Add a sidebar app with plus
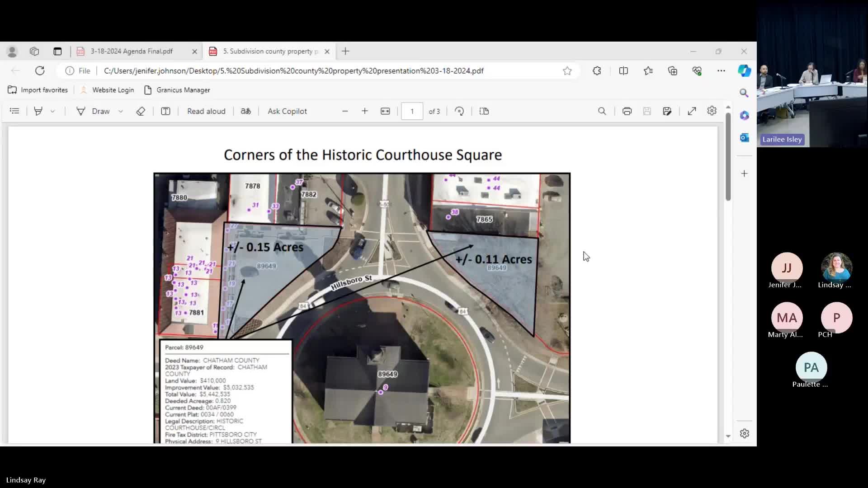Image resolution: width=868 pixels, height=488 pixels. coord(744,174)
